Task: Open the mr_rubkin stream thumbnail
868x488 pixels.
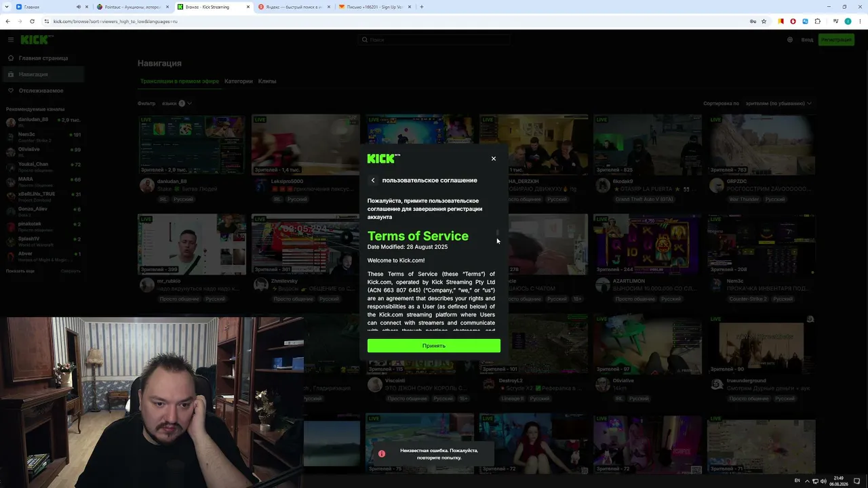Action: 192,244
